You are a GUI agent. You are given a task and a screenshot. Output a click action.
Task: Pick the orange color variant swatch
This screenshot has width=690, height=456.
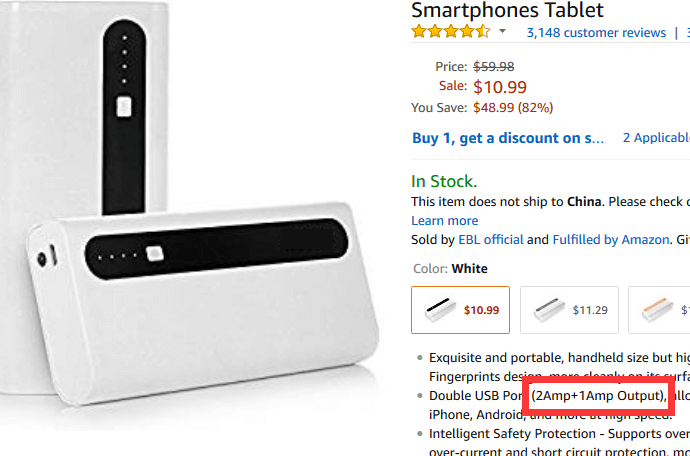click(659, 310)
